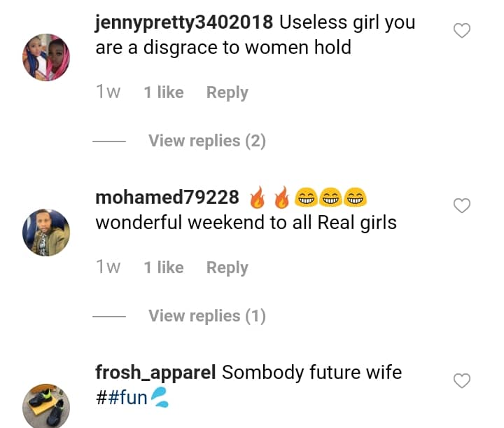Tap the heart on mohamed79228's comment
This screenshot has width=504, height=428.
[462, 206]
